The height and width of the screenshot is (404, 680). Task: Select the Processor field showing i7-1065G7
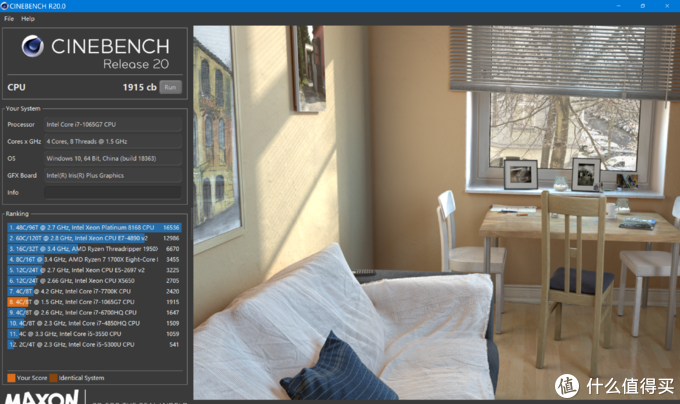[112, 124]
